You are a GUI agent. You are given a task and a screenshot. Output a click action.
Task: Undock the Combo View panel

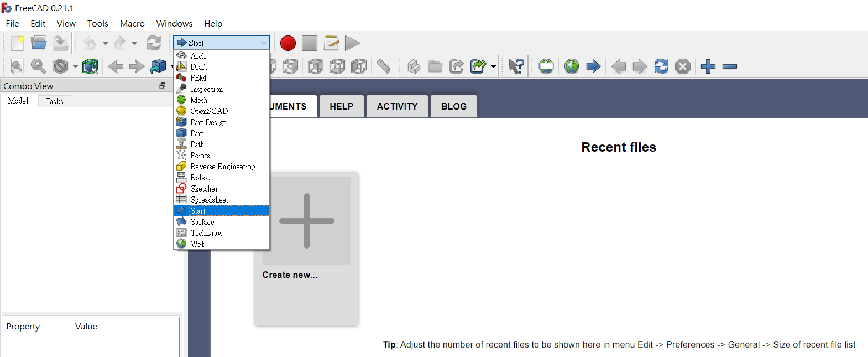[x=163, y=86]
